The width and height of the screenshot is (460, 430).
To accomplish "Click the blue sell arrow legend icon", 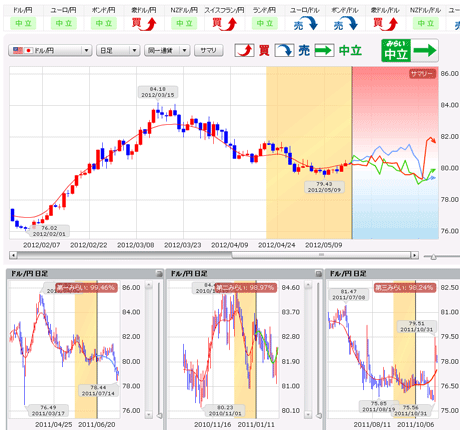I will pyautogui.click(x=284, y=51).
